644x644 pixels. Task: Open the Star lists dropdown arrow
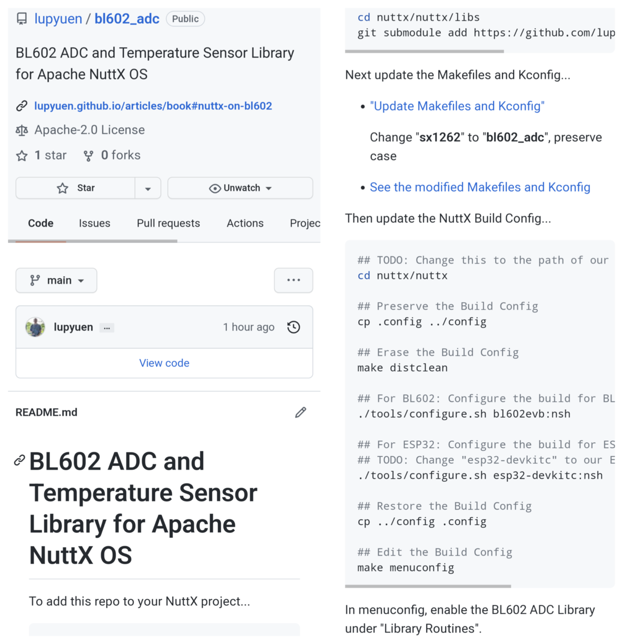(x=148, y=189)
